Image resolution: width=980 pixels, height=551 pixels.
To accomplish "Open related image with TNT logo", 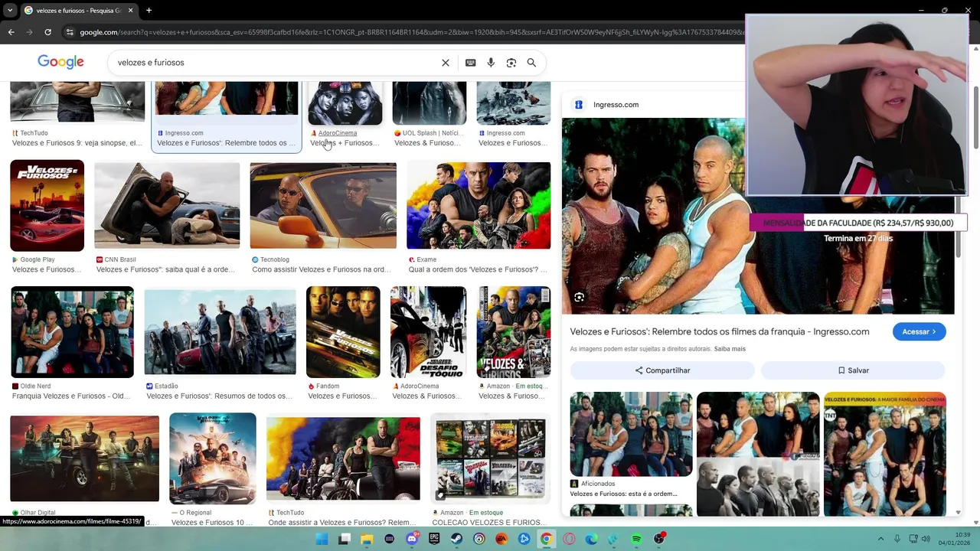I will point(884,454).
